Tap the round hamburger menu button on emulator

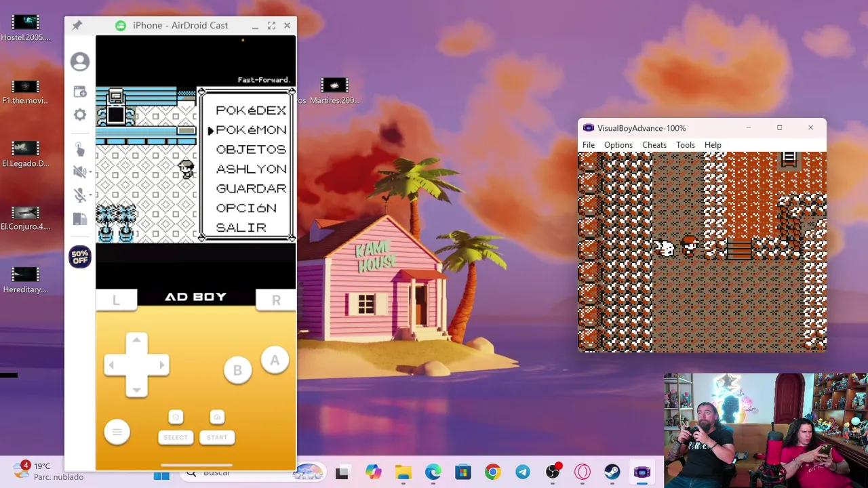tap(117, 432)
